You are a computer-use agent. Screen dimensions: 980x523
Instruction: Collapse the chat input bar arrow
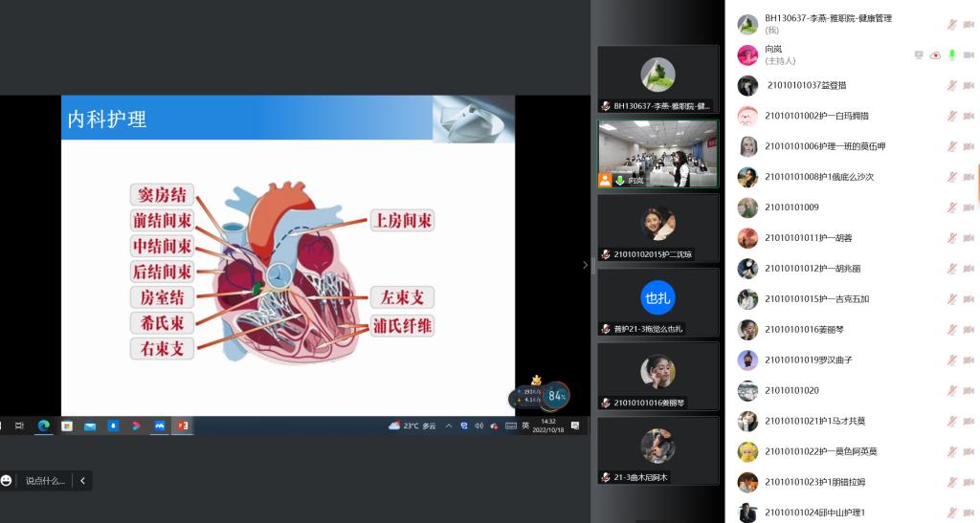coord(82,481)
